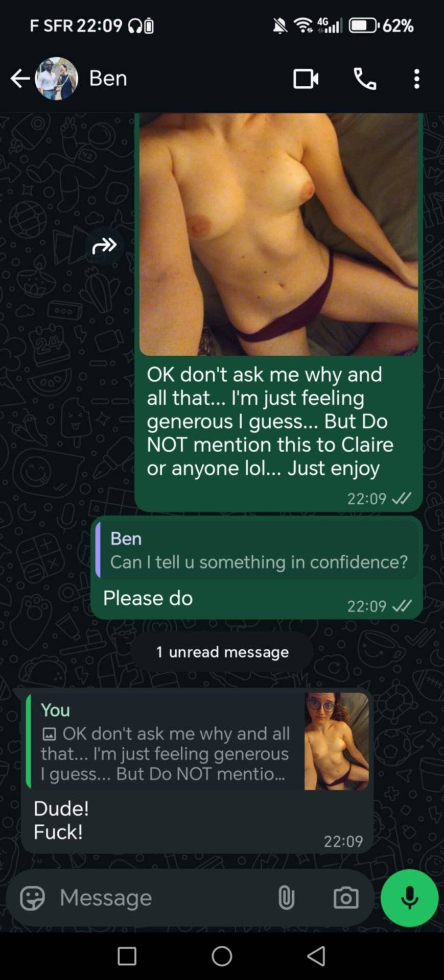Tap the '1 unread message' divider

coord(222,652)
